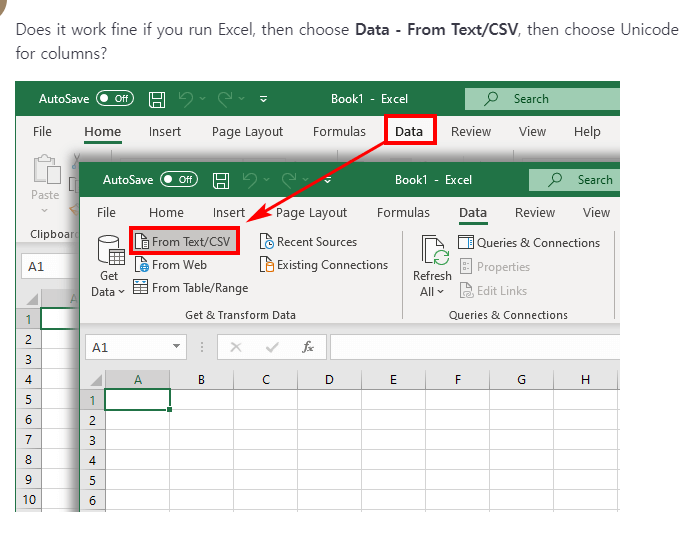The height and width of the screenshot is (541, 698).
Task: Select column B header in front window
Action: pyautogui.click(x=201, y=379)
